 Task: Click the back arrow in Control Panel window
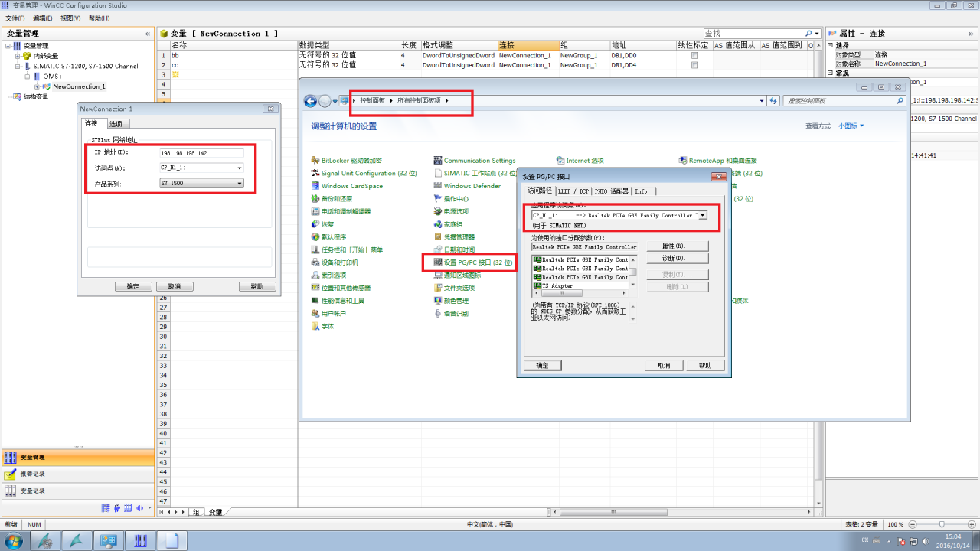coord(310,101)
